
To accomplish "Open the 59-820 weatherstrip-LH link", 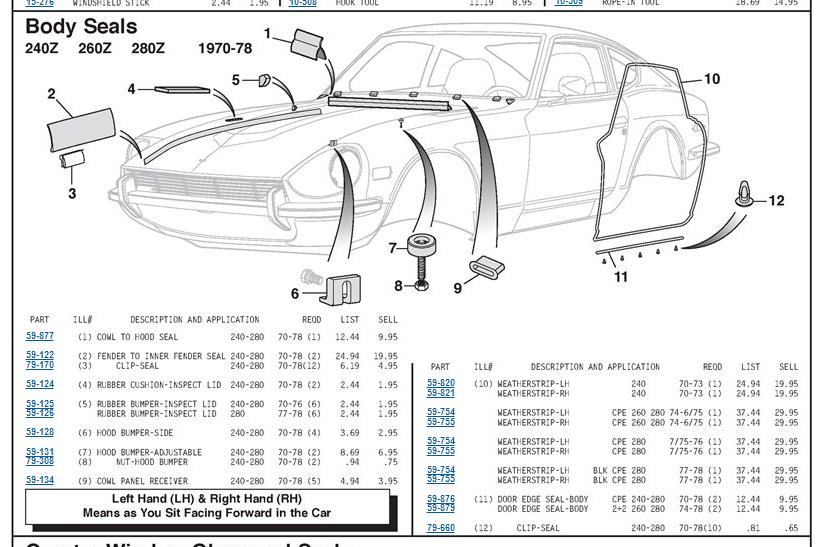I will (x=441, y=383).
